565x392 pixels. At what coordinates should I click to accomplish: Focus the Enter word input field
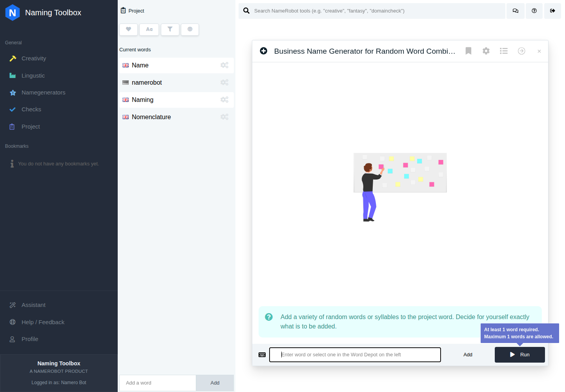point(355,355)
